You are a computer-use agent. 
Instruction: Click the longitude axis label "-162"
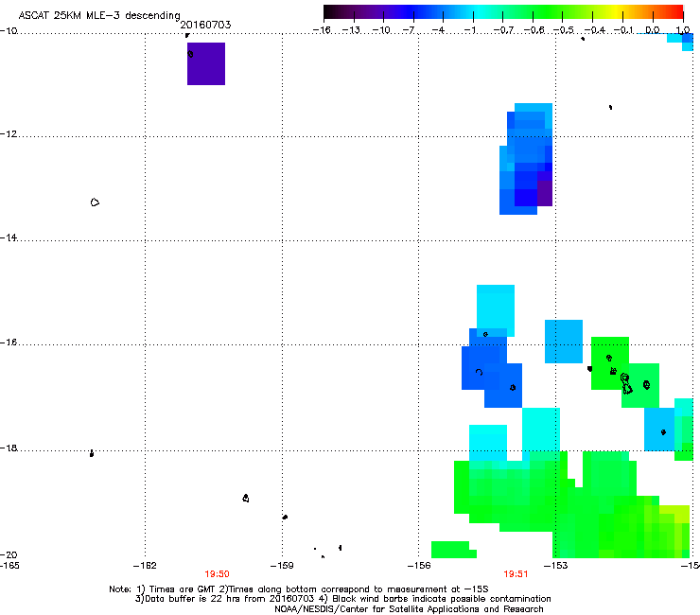click(145, 566)
